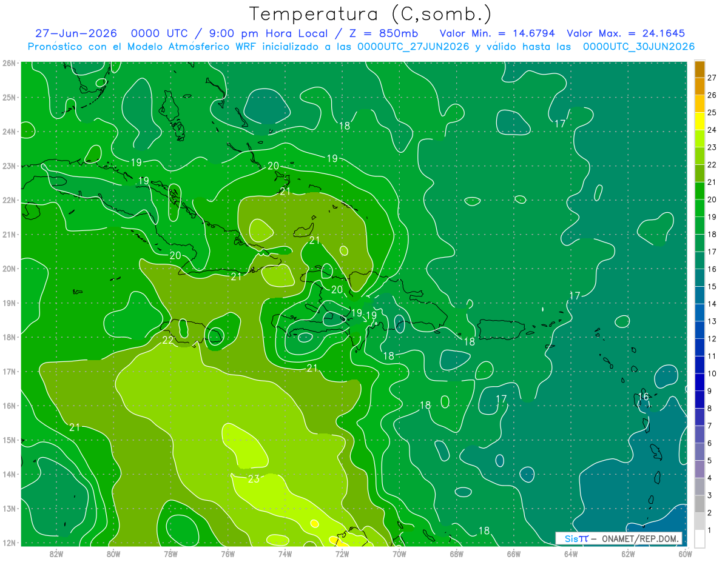Click the '17N' latitude axis label
The image size is (728, 562).
pyautogui.click(x=9, y=371)
